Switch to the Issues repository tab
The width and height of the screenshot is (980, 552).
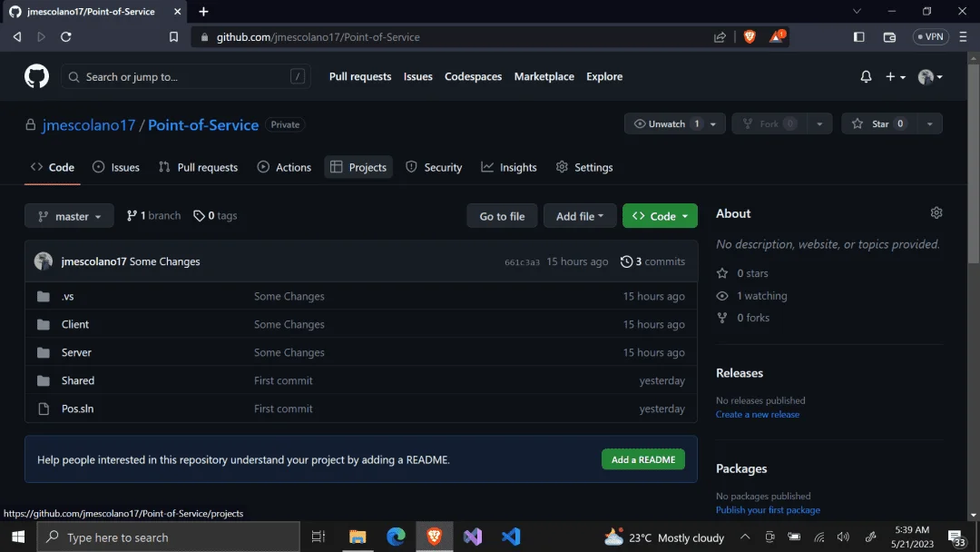(116, 167)
